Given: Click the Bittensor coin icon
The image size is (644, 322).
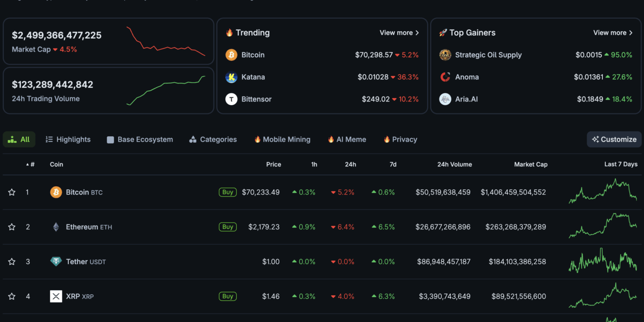Looking at the screenshot, I should pos(231,99).
